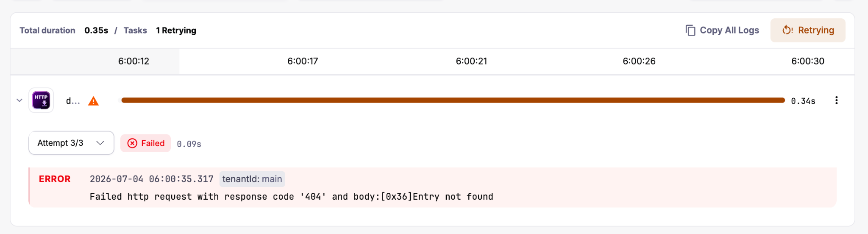The width and height of the screenshot is (868, 234).
Task: Click the copy icon beside Copy All Logs
Action: [690, 30]
